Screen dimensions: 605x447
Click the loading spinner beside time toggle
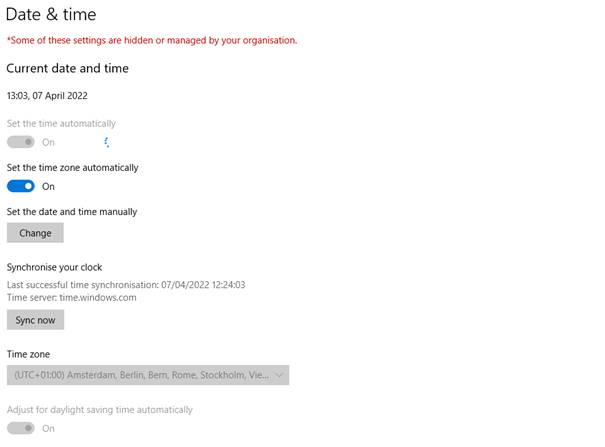106,142
